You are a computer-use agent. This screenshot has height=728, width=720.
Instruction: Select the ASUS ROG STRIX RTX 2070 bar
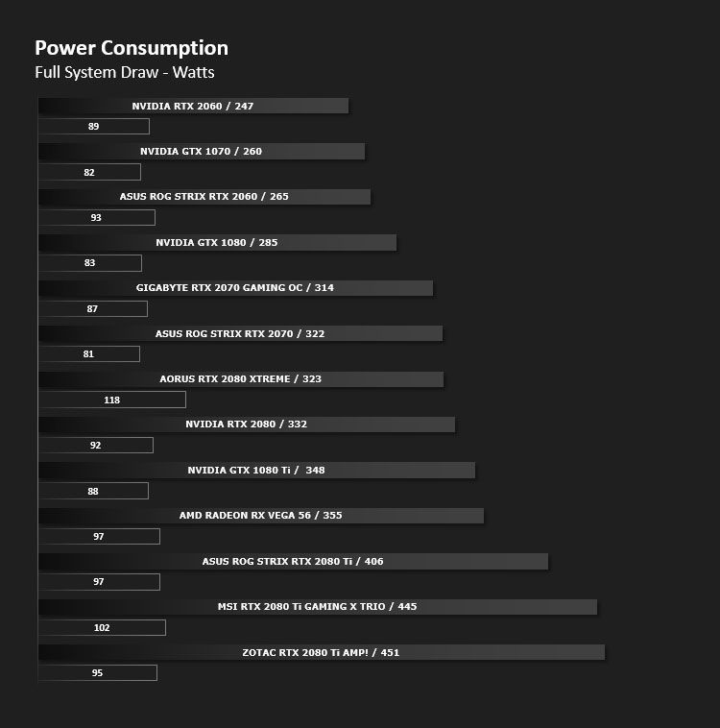(x=240, y=333)
